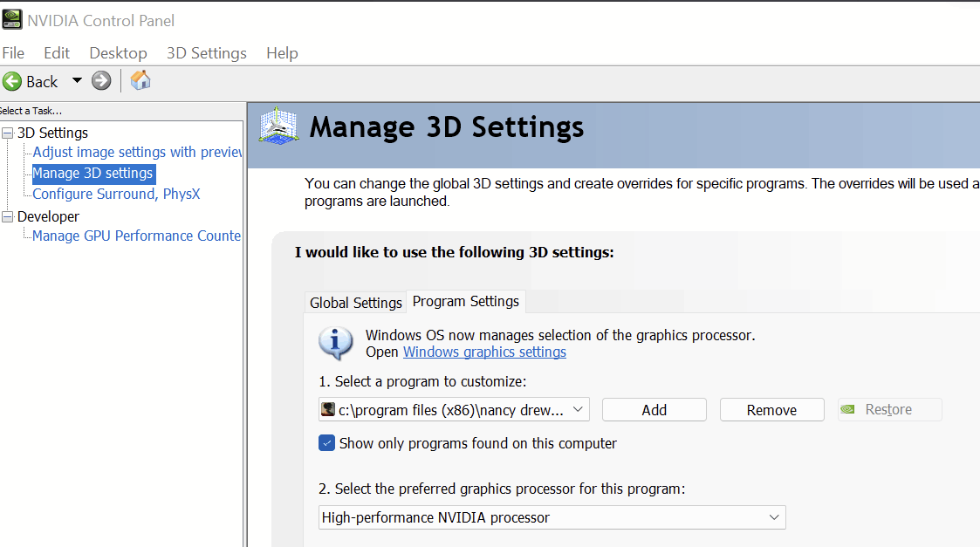
Task: Click the Remove button
Action: point(771,409)
